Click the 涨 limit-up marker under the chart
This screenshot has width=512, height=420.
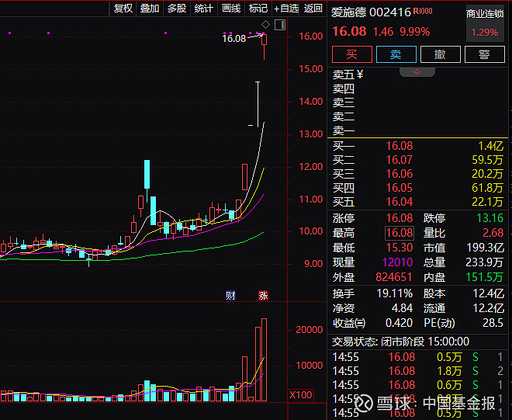pyautogui.click(x=262, y=295)
